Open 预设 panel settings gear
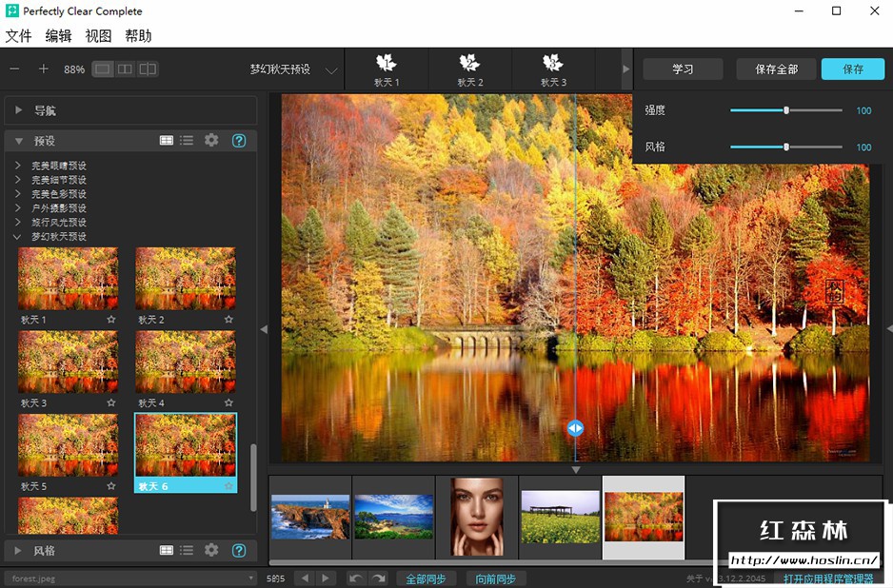 tap(211, 140)
